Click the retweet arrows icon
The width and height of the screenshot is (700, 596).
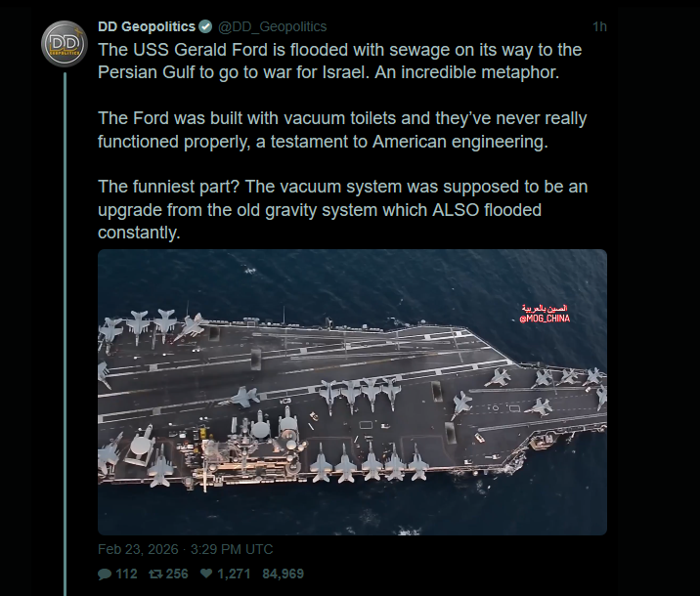point(154,574)
